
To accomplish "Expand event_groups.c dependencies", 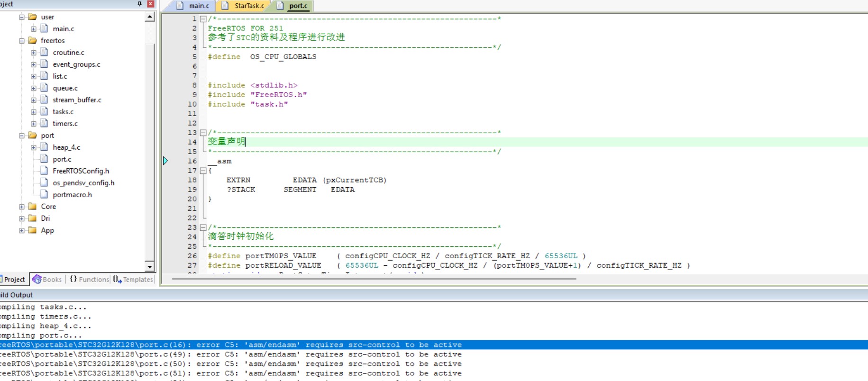I will [34, 64].
